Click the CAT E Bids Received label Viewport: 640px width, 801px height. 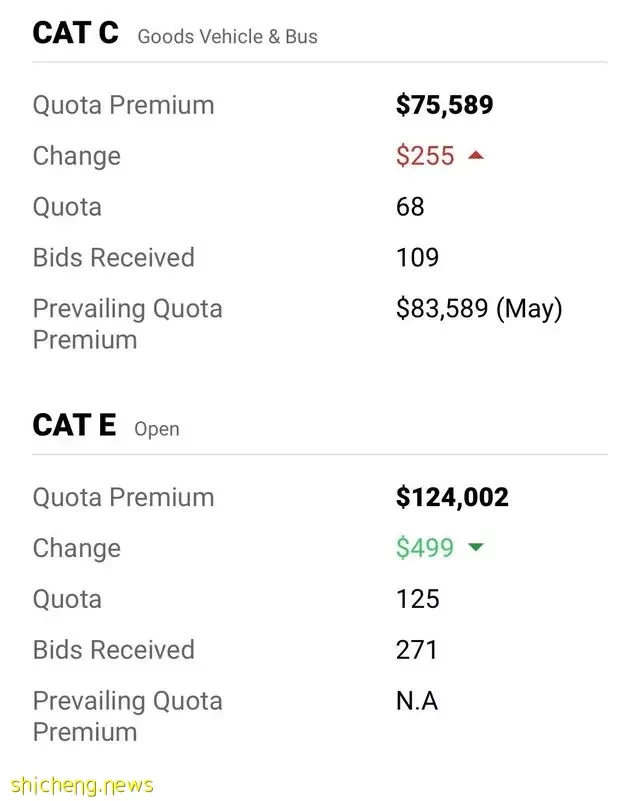114,650
